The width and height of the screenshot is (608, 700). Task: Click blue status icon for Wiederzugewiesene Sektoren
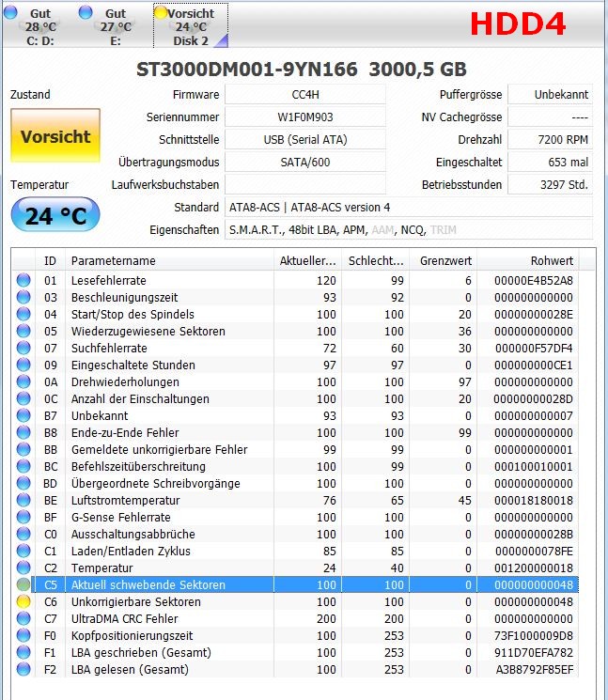pyautogui.click(x=23, y=331)
